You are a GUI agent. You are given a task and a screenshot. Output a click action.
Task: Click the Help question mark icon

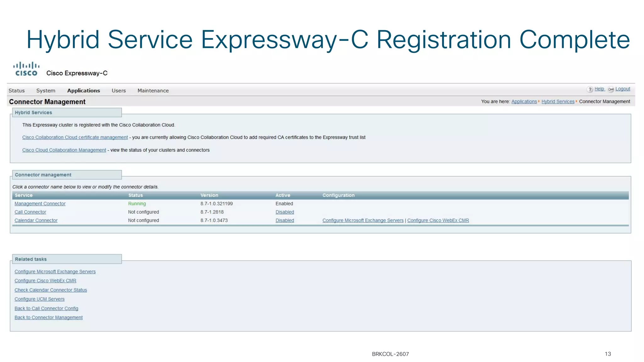(590, 90)
